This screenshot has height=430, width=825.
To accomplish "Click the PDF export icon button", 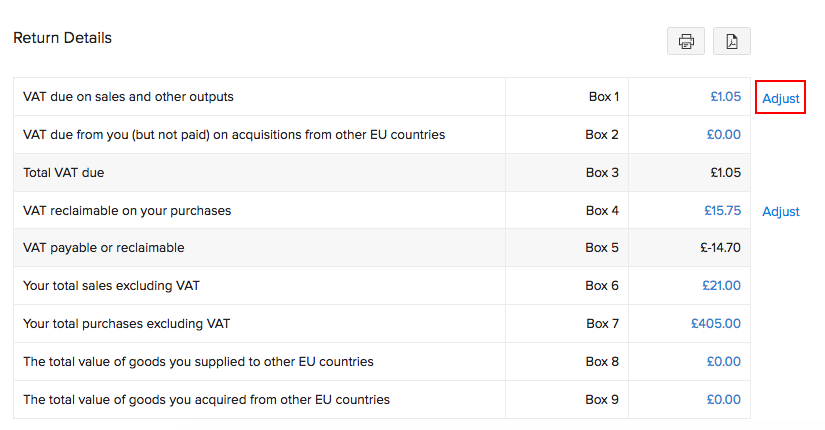I will point(732,41).
